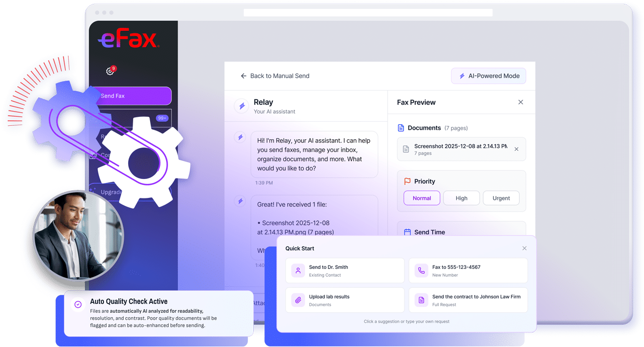Choose Upload lab results suggestion
This screenshot has height=347, width=644.
[x=345, y=300]
